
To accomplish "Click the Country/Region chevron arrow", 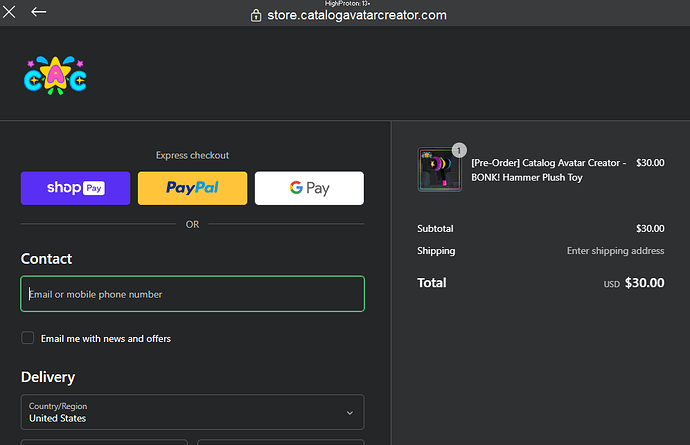I will [350, 413].
